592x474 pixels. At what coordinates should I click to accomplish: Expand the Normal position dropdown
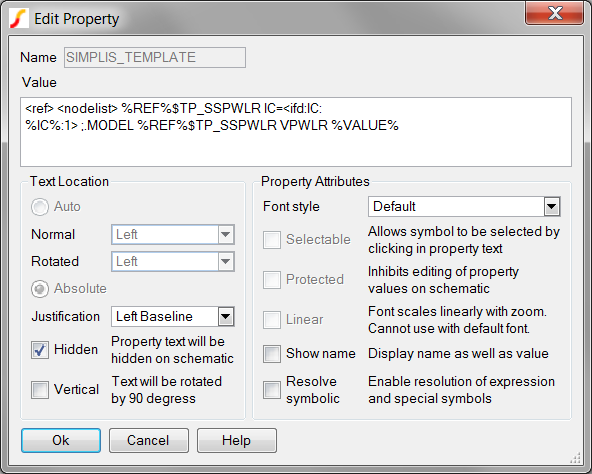click(x=173, y=235)
